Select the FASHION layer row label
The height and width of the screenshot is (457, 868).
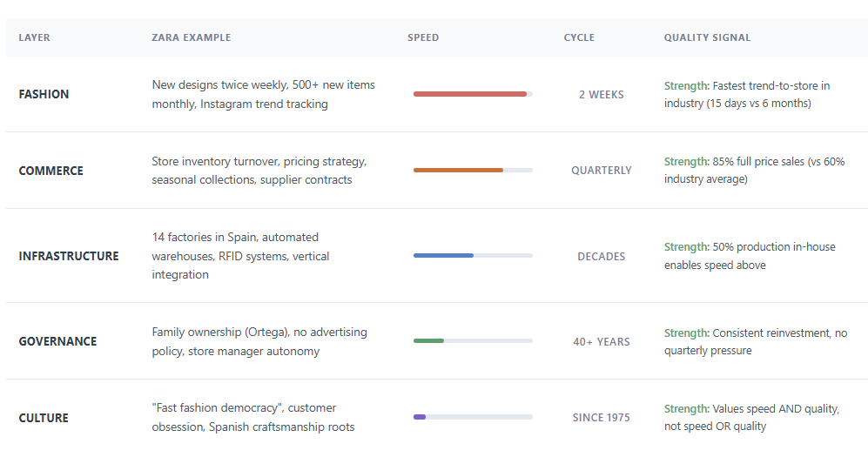44,94
